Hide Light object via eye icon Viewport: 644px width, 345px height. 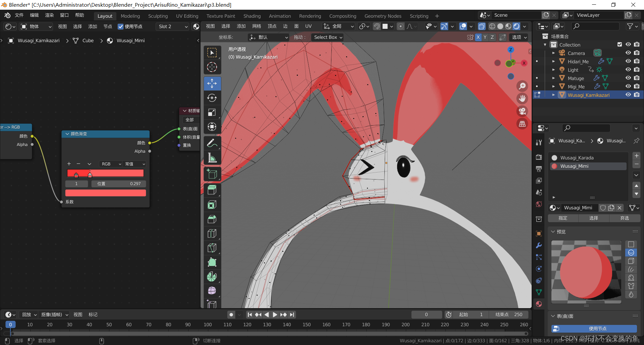click(628, 70)
